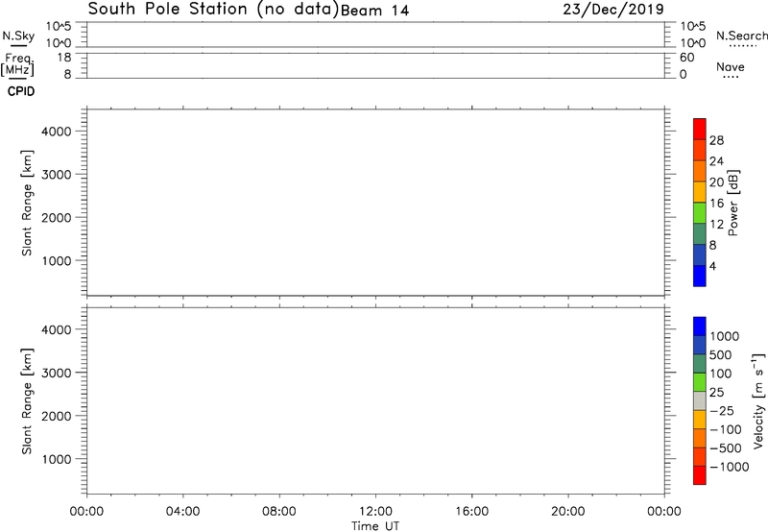Screen dimensions: 768x532
Task: Click the '12:00' time axis label
Action: pyautogui.click(x=375, y=512)
